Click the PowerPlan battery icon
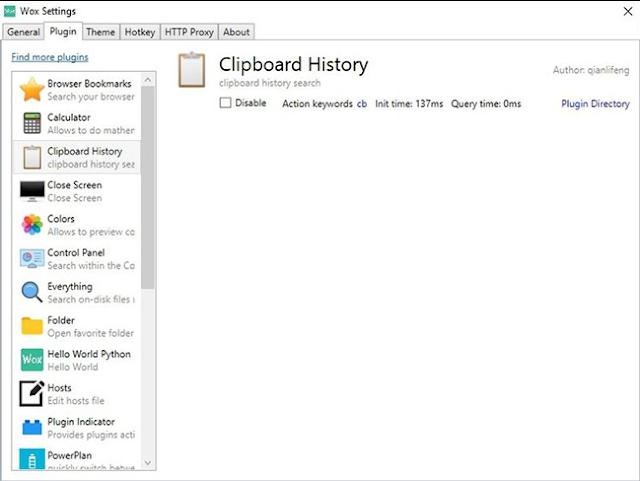Image resolution: width=640 pixels, height=481 pixels. [32, 459]
